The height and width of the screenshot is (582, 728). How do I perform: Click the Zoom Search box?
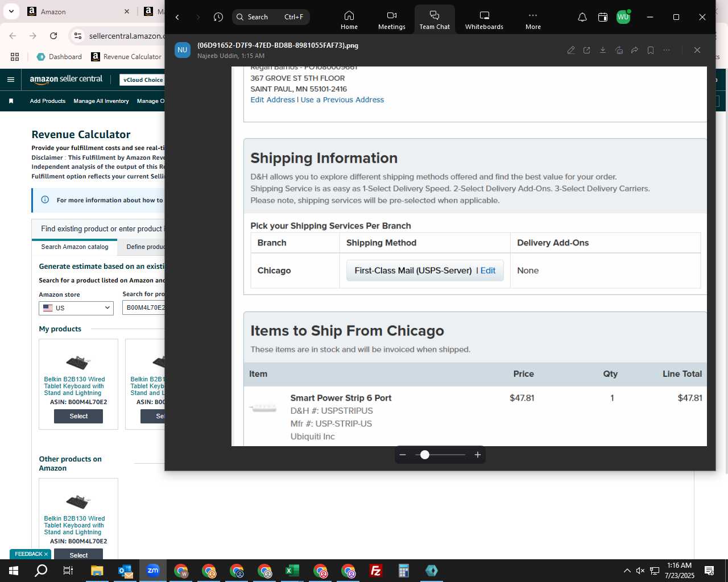coord(271,17)
